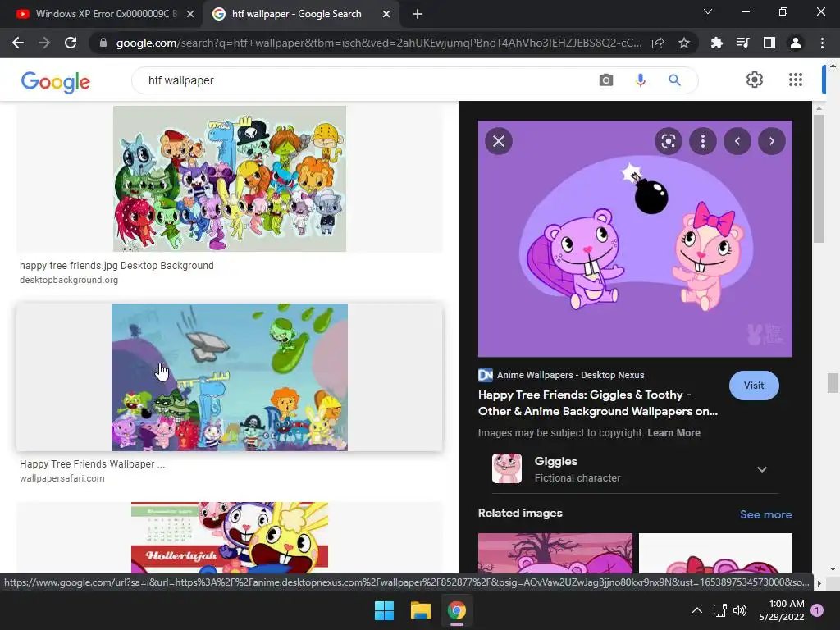Open the Google apps grid
840x630 pixels.
(x=796, y=80)
